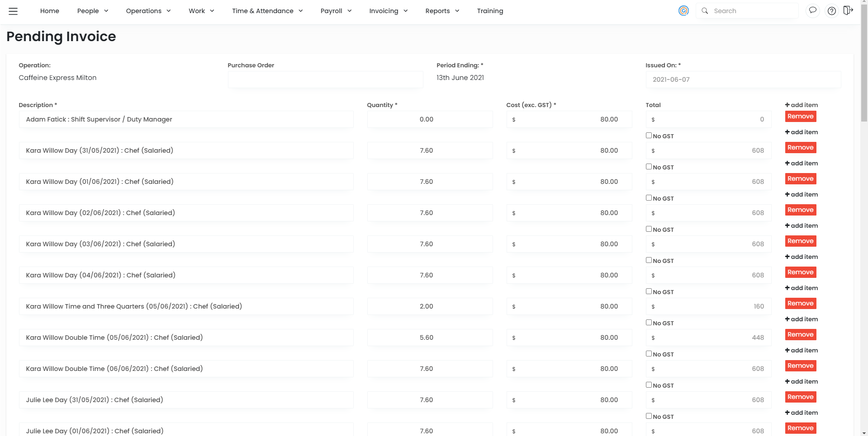The height and width of the screenshot is (436, 868).
Task: Go to the Home menu item
Action: (x=49, y=11)
